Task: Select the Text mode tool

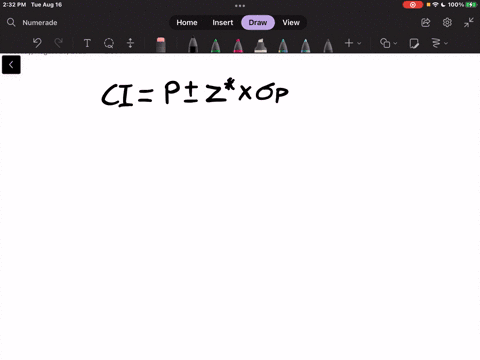Action: pyautogui.click(x=87, y=43)
